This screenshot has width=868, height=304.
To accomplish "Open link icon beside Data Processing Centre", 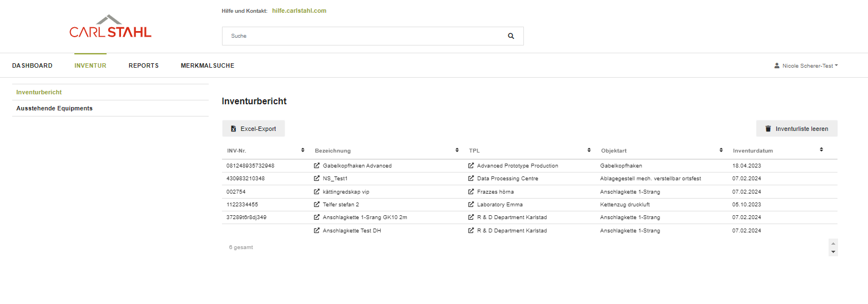I will point(471,179).
